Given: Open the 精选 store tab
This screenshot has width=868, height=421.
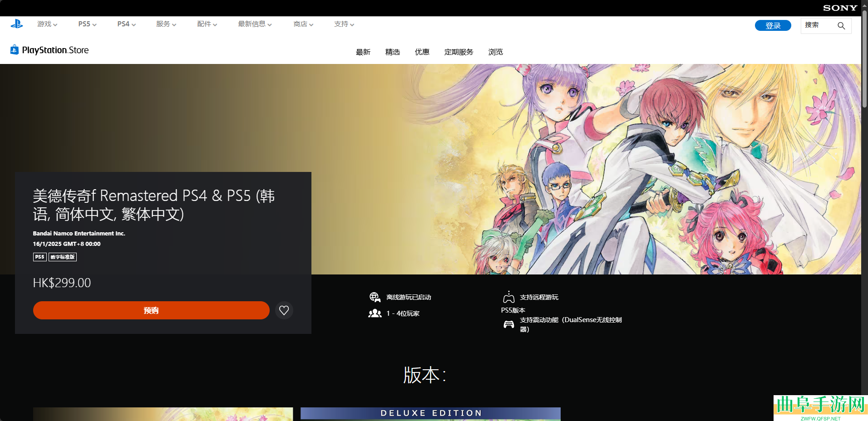Looking at the screenshot, I should click(393, 52).
